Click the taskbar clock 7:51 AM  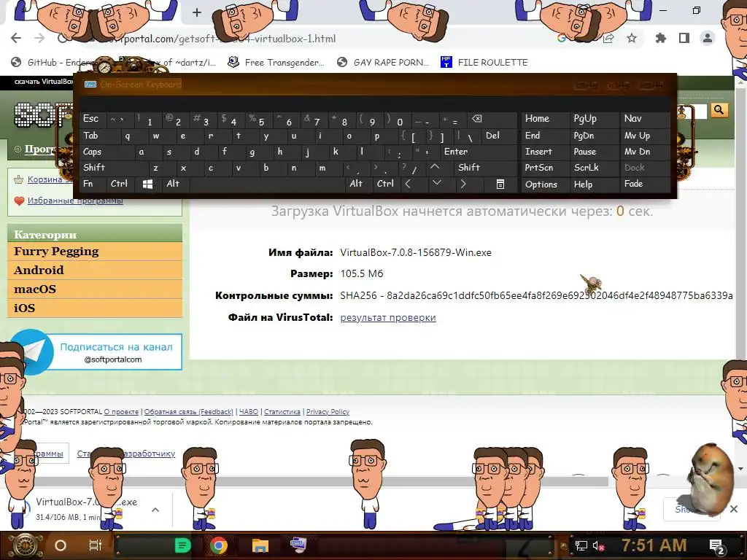click(x=654, y=545)
